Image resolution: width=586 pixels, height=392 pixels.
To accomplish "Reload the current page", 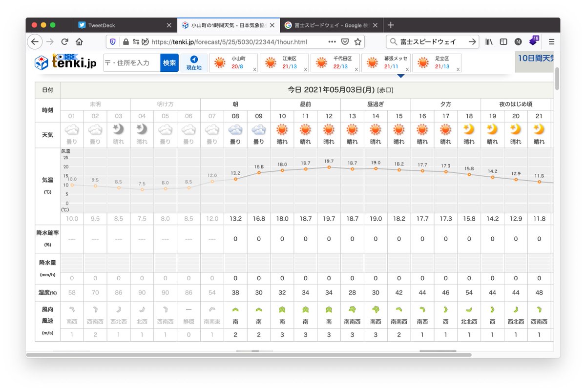I will pyautogui.click(x=64, y=42).
